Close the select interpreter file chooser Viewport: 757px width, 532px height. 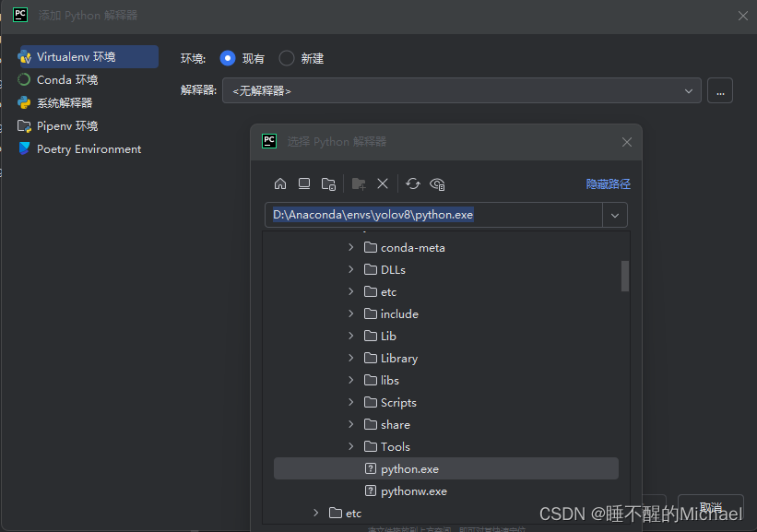tap(627, 142)
